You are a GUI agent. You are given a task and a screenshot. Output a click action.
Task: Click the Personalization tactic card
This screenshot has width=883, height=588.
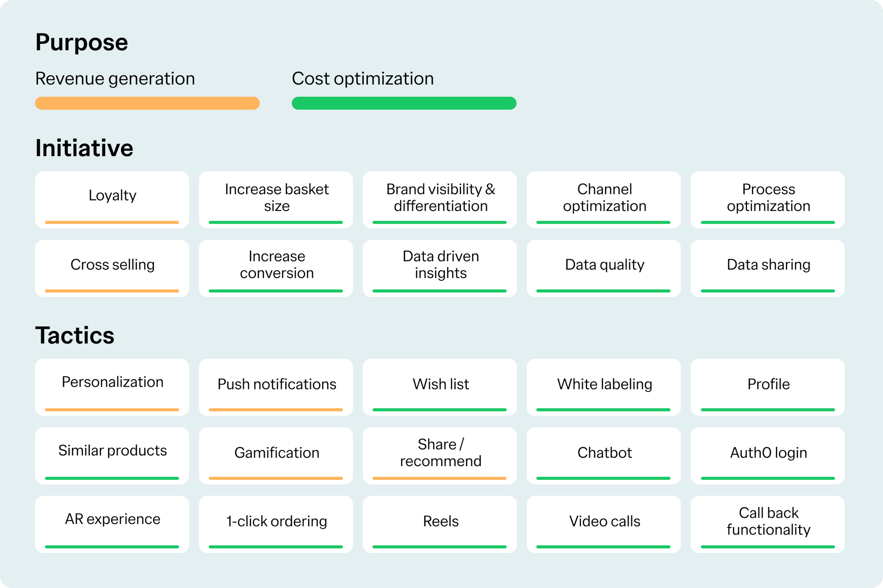(112, 387)
